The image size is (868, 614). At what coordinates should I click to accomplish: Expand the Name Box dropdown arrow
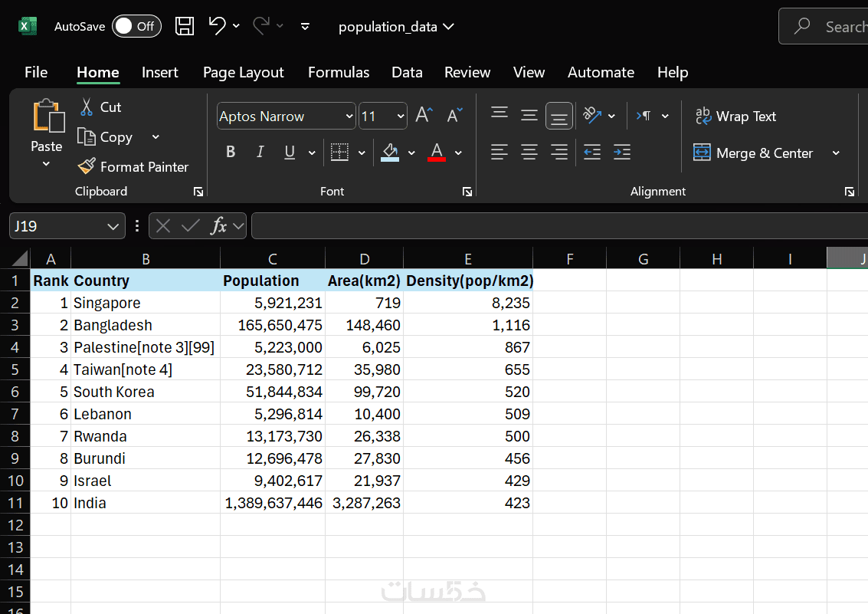point(113,226)
